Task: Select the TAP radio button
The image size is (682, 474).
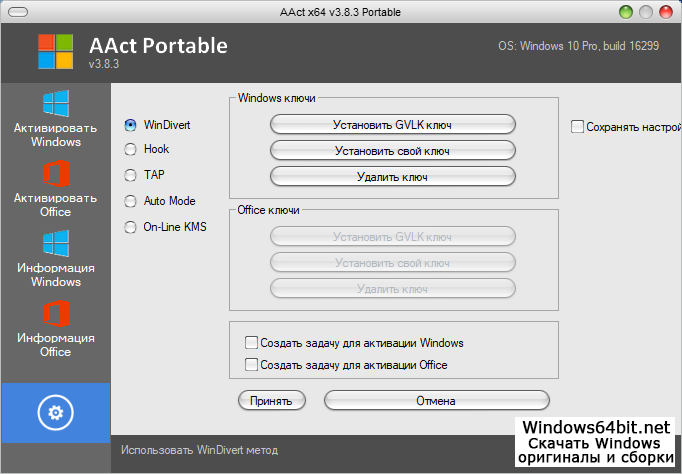Action: coord(130,175)
